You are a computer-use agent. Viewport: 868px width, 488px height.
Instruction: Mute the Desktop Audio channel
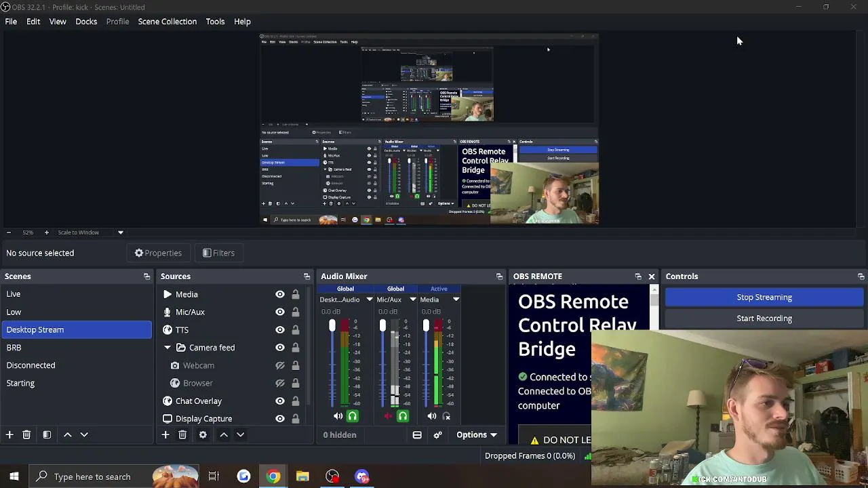(338, 416)
